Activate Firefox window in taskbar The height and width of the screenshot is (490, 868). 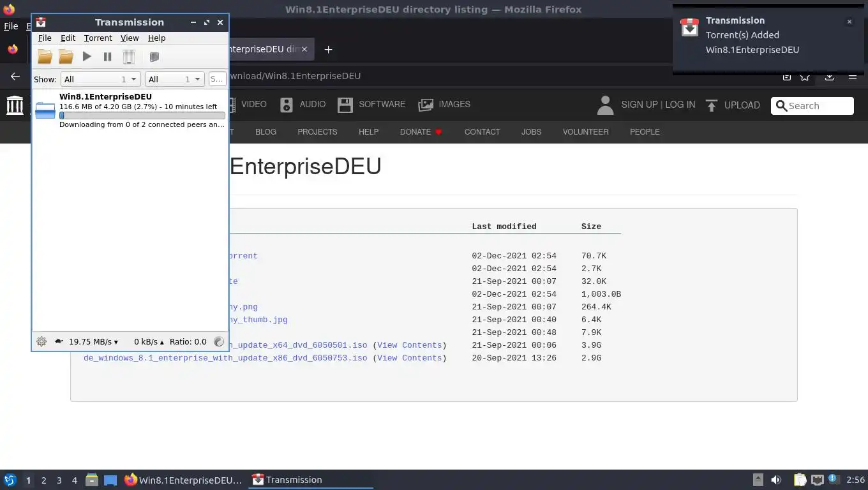point(183,480)
